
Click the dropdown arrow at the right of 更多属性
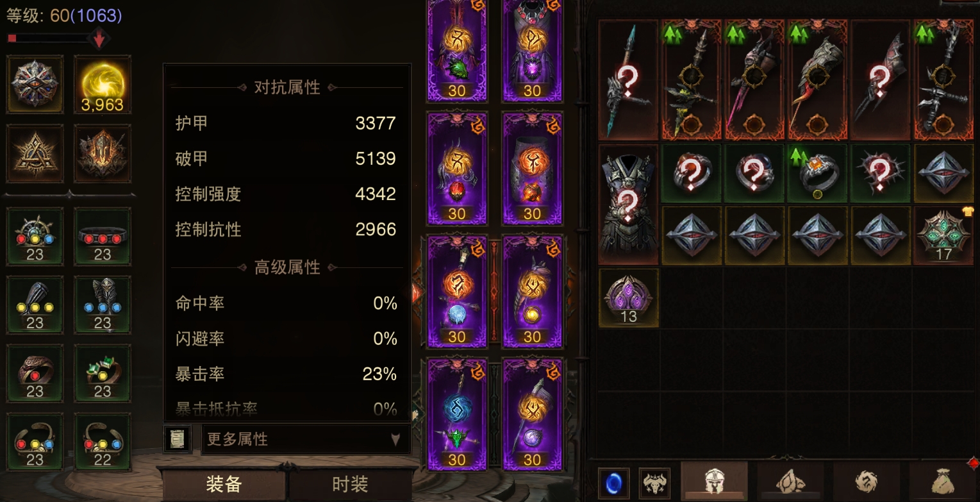point(395,440)
